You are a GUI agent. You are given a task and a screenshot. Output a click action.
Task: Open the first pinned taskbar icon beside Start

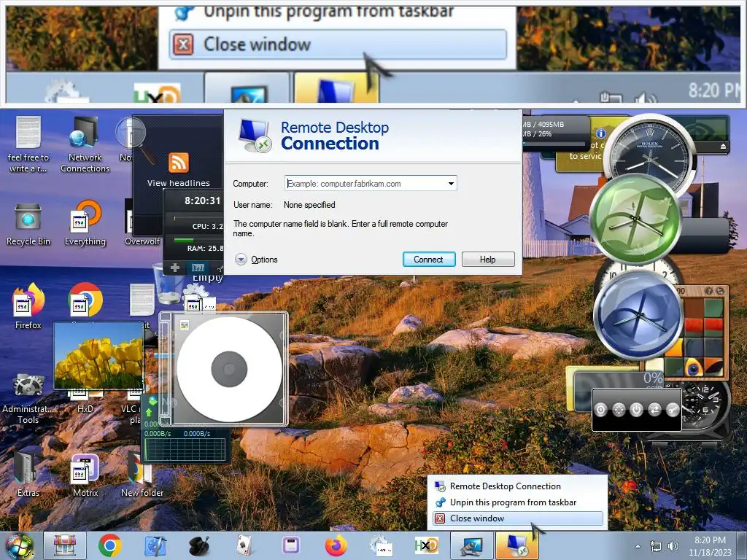(x=65, y=545)
